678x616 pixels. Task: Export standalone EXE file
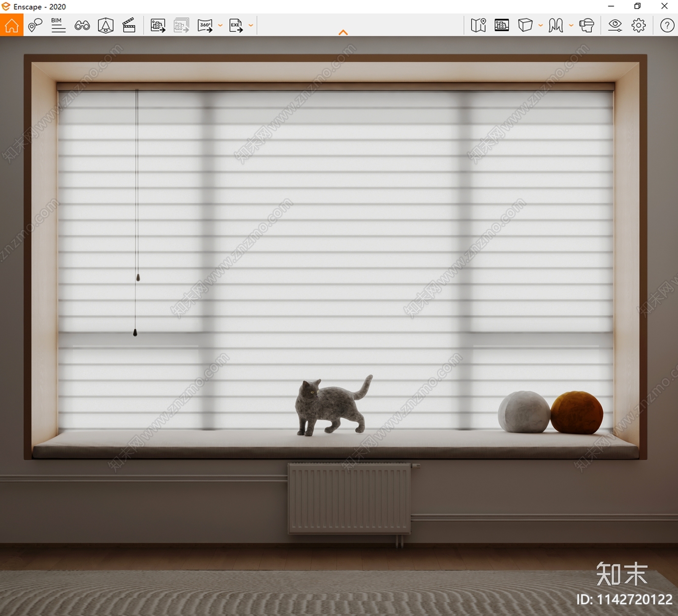(x=236, y=25)
